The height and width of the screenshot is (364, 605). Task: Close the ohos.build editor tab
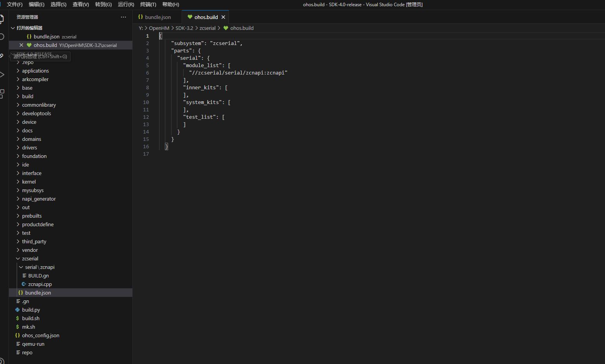point(223,17)
